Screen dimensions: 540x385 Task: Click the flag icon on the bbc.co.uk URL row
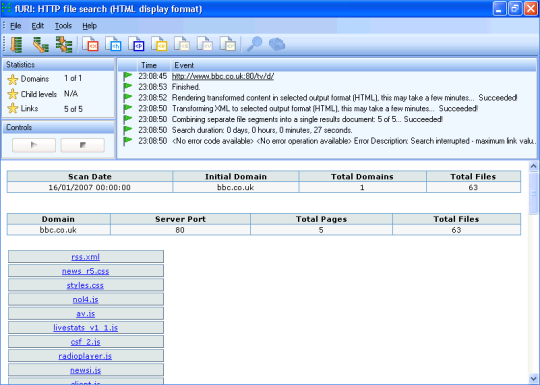(128, 76)
